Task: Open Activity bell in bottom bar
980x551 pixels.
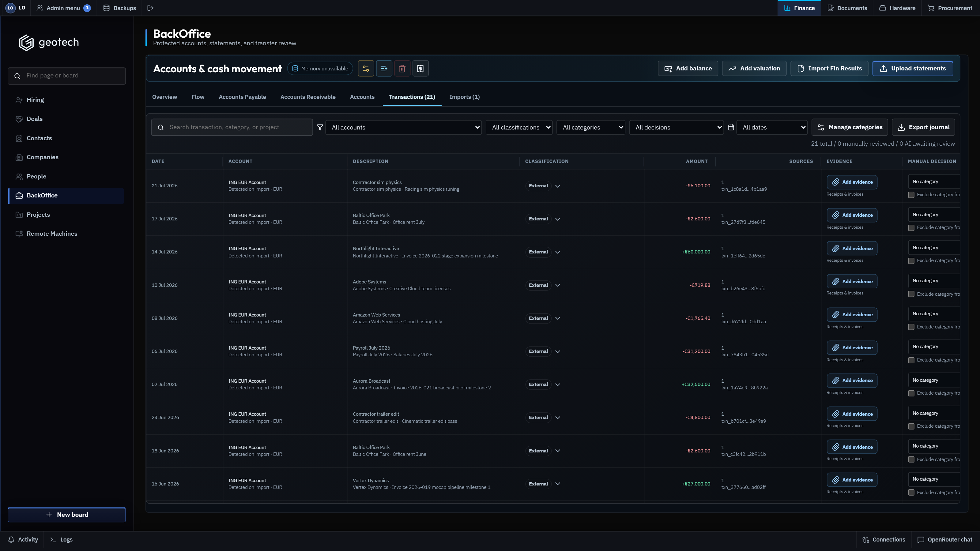Action: pyautogui.click(x=23, y=540)
